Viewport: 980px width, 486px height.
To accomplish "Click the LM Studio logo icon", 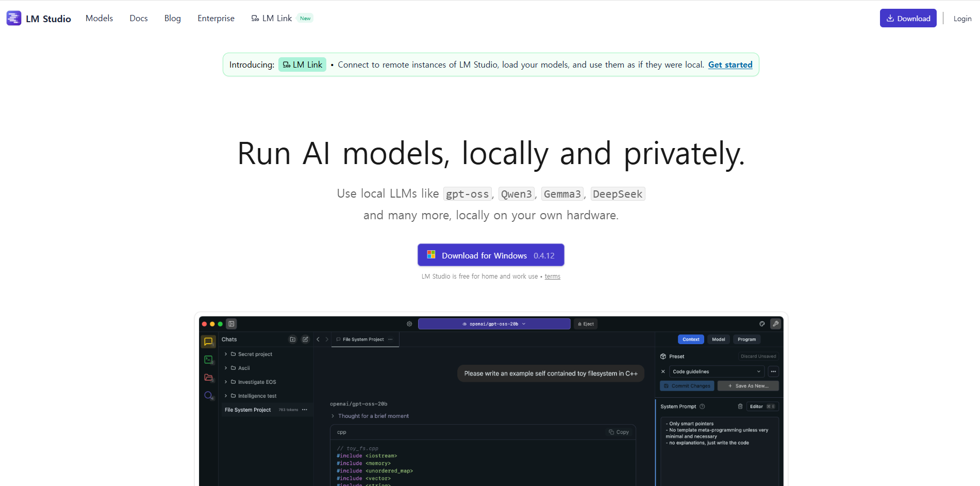I will tap(14, 18).
